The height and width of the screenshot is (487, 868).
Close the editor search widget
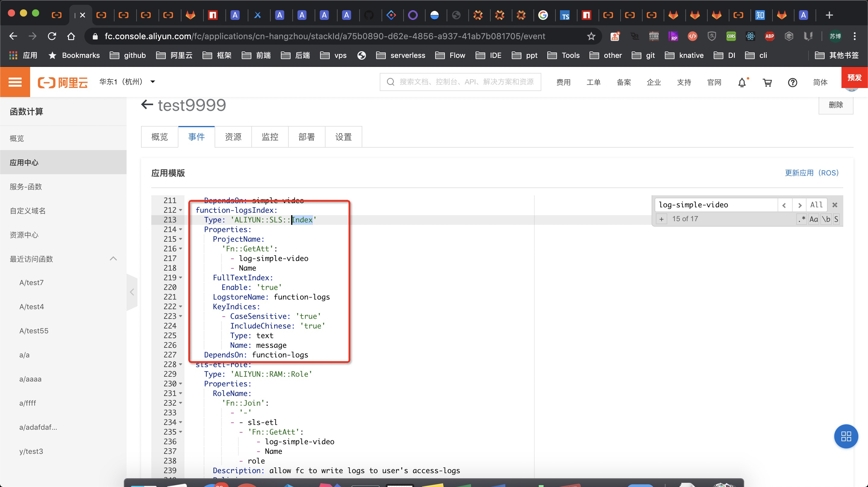(x=835, y=205)
